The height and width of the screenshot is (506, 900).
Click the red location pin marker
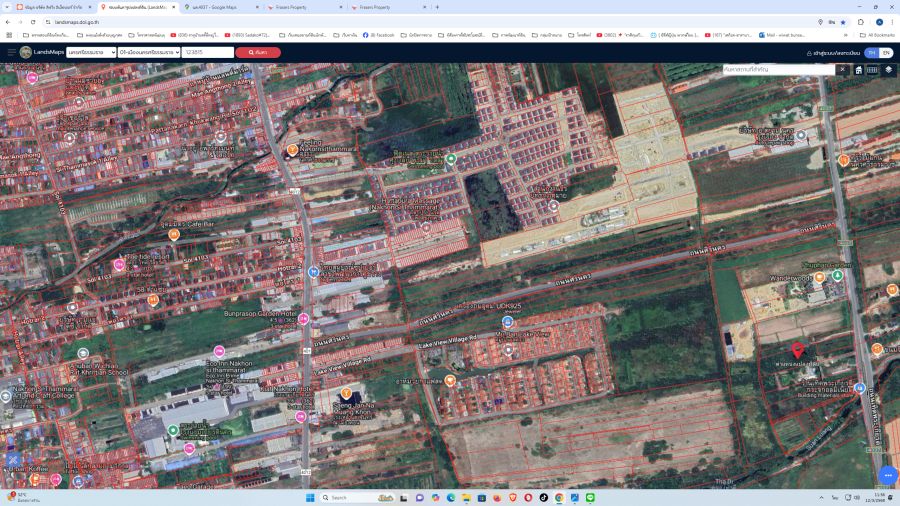click(797, 350)
